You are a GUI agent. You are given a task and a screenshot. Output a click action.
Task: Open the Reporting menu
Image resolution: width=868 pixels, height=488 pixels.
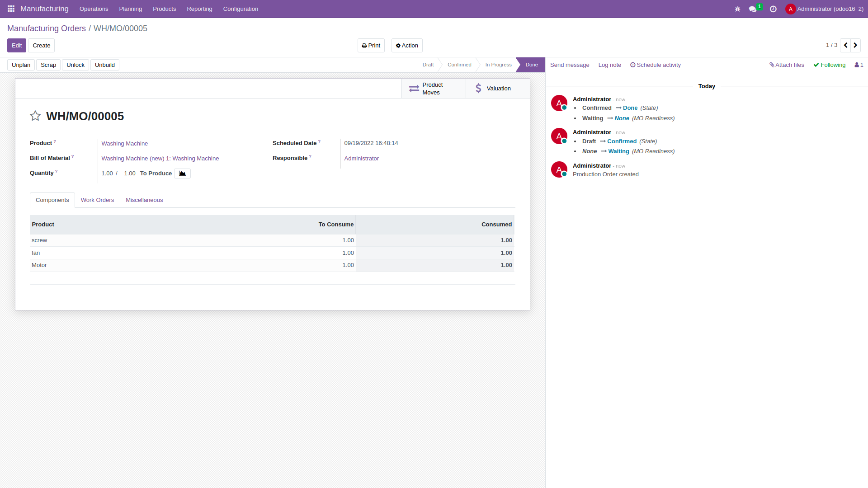199,9
